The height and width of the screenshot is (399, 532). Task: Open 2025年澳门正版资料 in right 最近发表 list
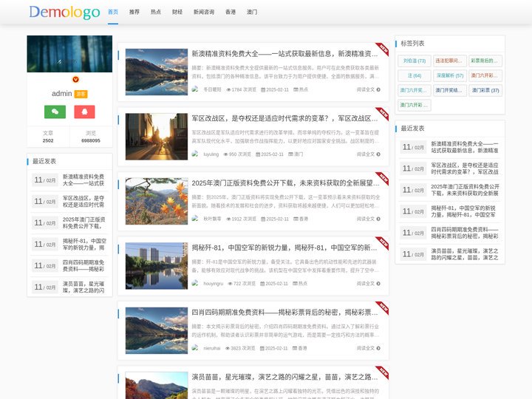[465, 190]
